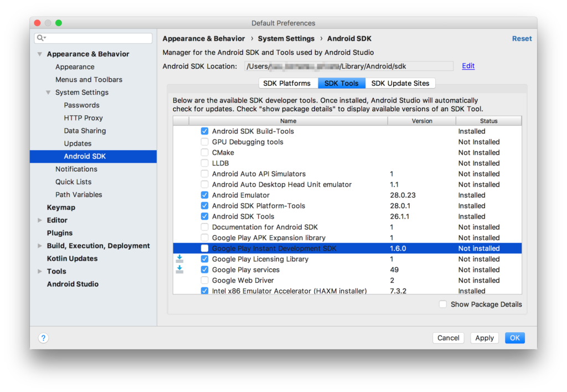Check Android Auto API Simulators
Screen dimensions: 567x392
(x=205, y=174)
